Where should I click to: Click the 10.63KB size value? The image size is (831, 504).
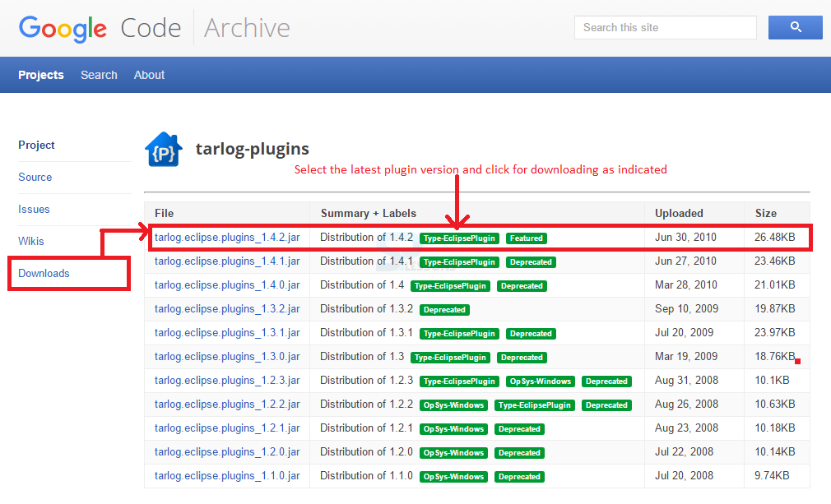click(775, 404)
